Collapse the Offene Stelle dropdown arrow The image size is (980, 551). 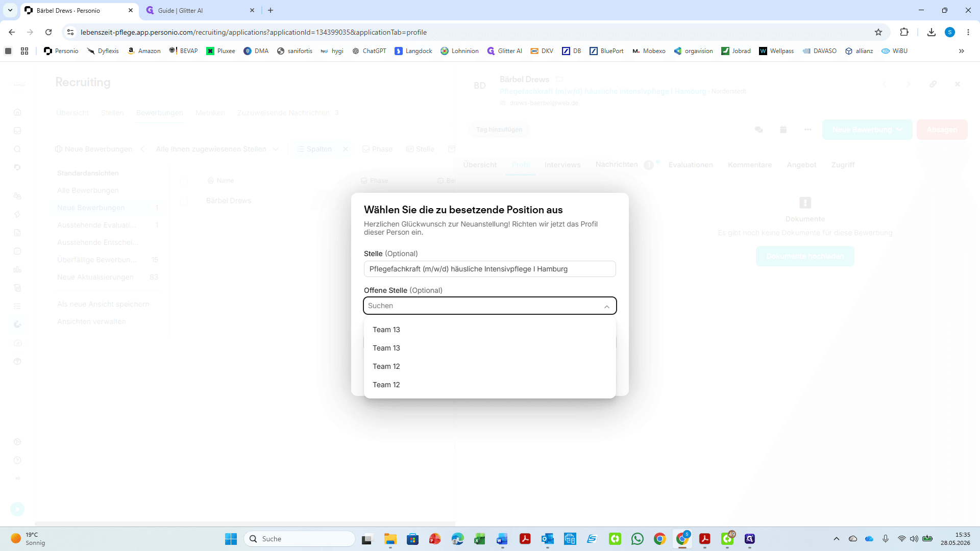(606, 306)
